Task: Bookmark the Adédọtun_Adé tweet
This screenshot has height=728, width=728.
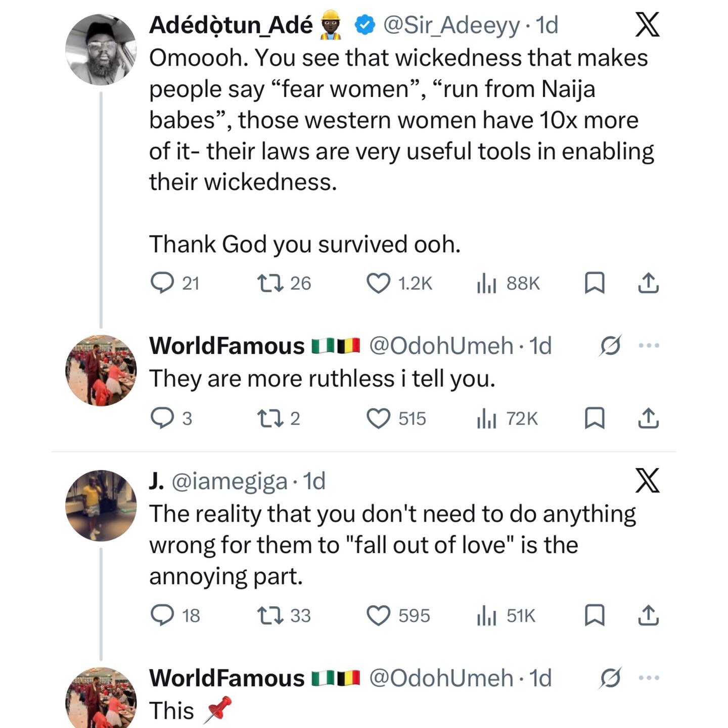Action: (x=595, y=283)
